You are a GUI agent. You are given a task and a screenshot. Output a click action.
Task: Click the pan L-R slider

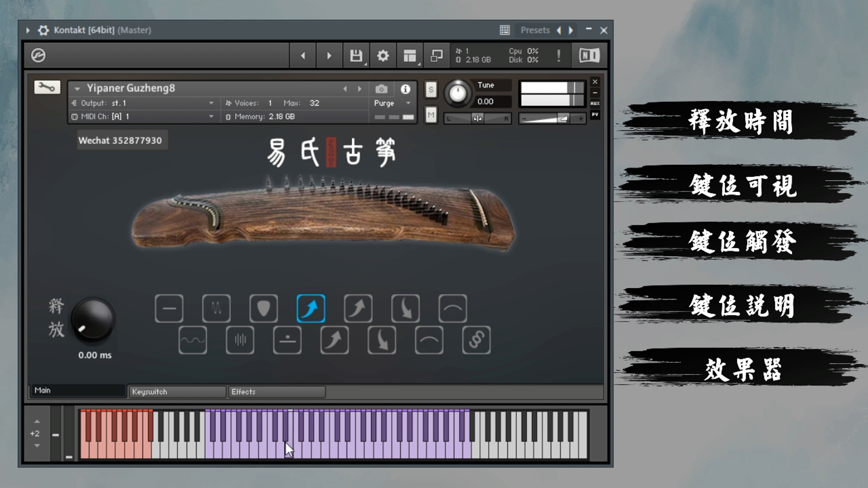(477, 119)
